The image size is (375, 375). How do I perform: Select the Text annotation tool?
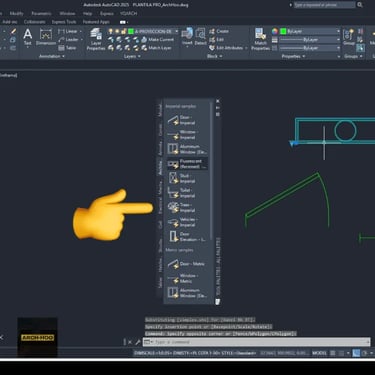tap(28, 36)
